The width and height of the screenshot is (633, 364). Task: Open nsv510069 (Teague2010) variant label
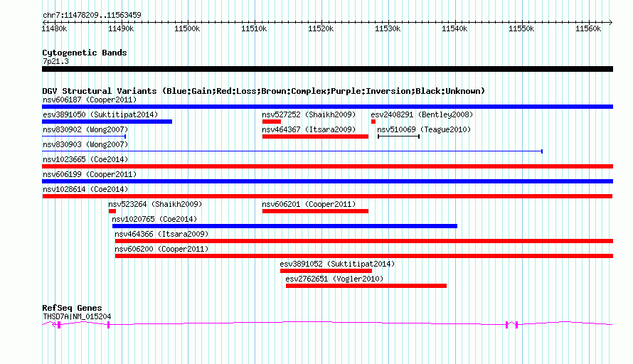coord(424,129)
